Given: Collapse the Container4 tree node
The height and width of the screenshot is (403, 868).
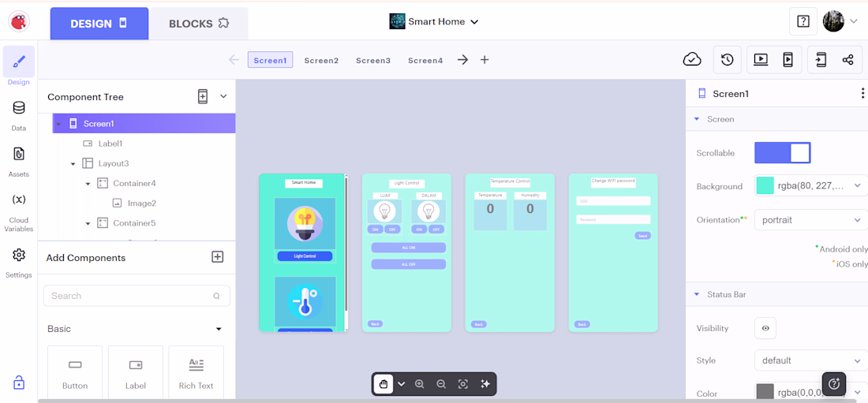Looking at the screenshot, I should click(x=88, y=184).
